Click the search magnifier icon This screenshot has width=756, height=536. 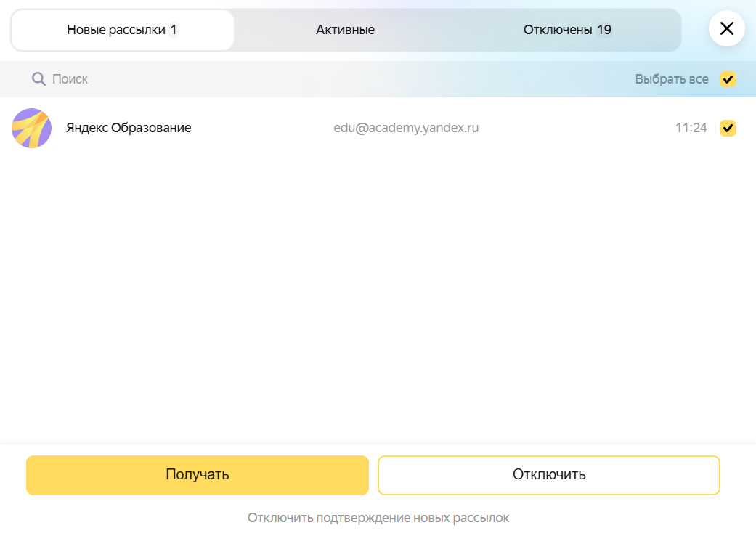(x=38, y=78)
